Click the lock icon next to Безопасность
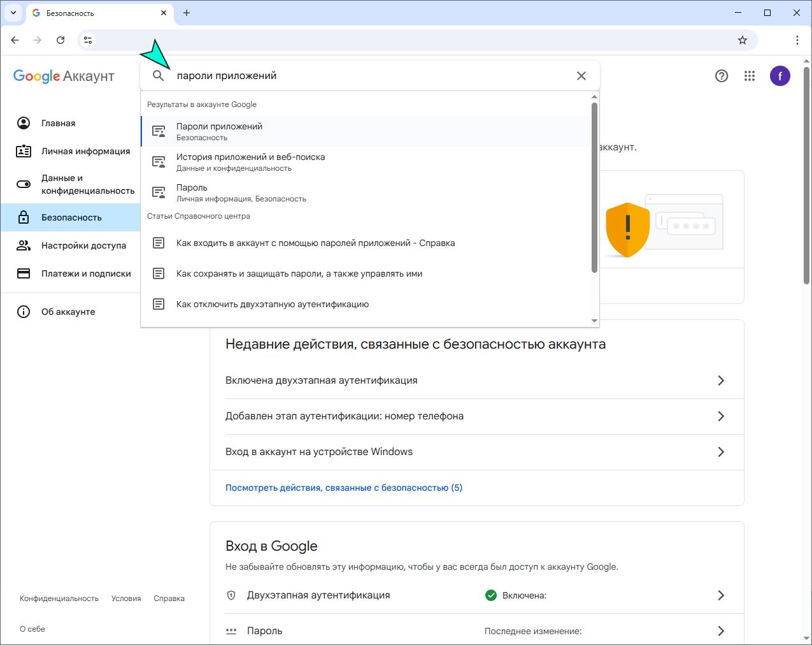The width and height of the screenshot is (812, 645). 24,217
